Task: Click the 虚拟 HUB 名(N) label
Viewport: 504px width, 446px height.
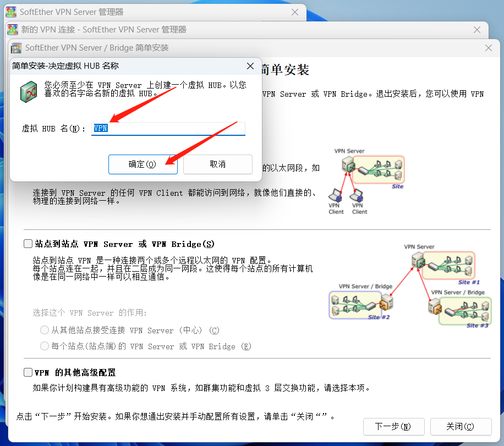Action: click(53, 129)
